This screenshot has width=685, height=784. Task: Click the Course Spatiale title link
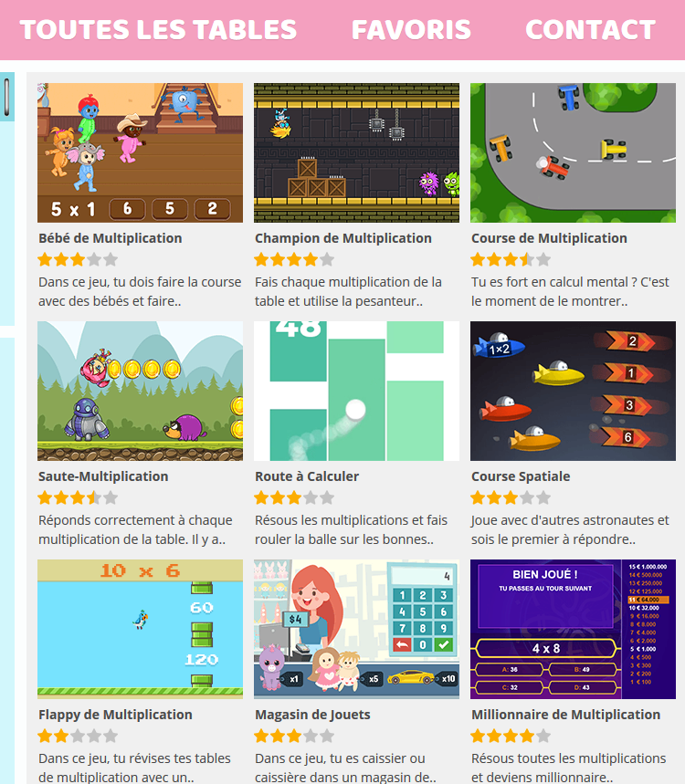tap(521, 476)
